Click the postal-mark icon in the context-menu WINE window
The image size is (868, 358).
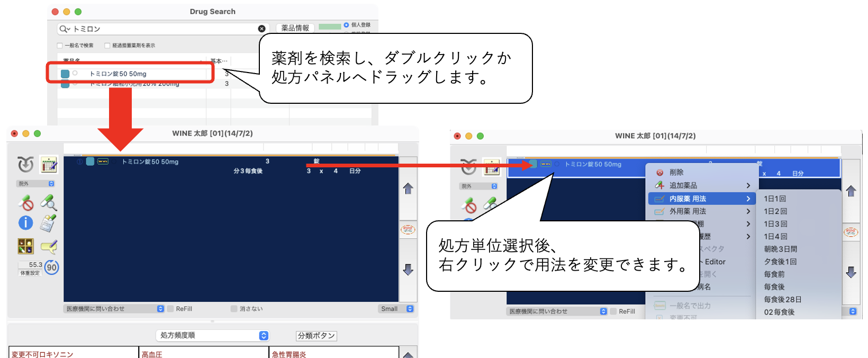click(468, 167)
